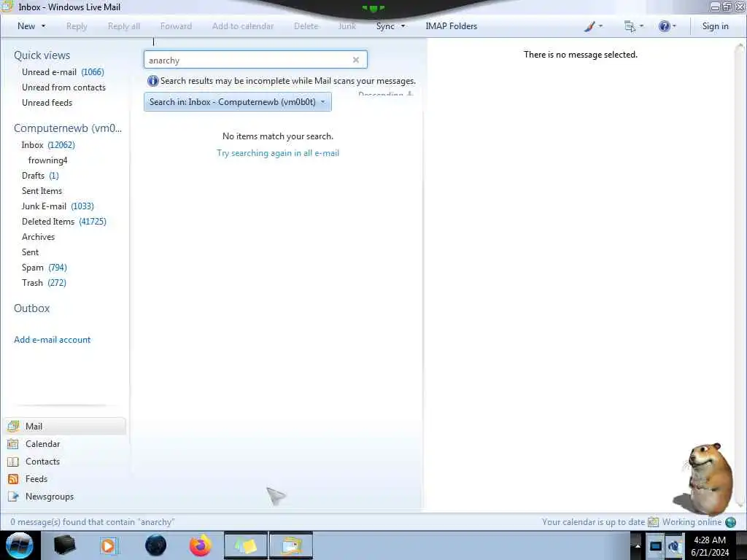Open the media player taskbar icon

coord(108,545)
